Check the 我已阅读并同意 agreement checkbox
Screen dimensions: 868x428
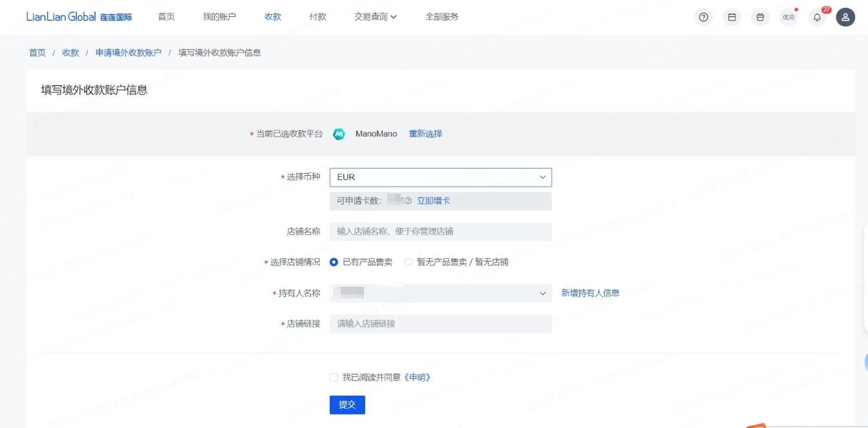pos(334,378)
